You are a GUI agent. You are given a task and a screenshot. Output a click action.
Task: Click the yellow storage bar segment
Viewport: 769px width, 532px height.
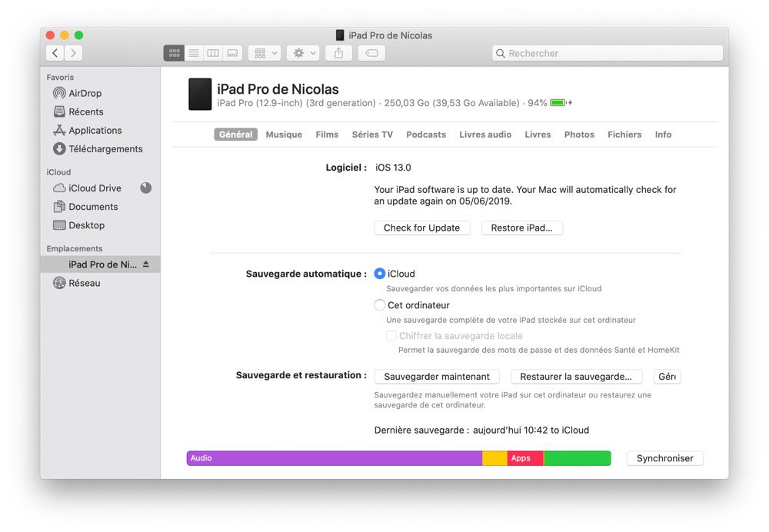(494, 458)
